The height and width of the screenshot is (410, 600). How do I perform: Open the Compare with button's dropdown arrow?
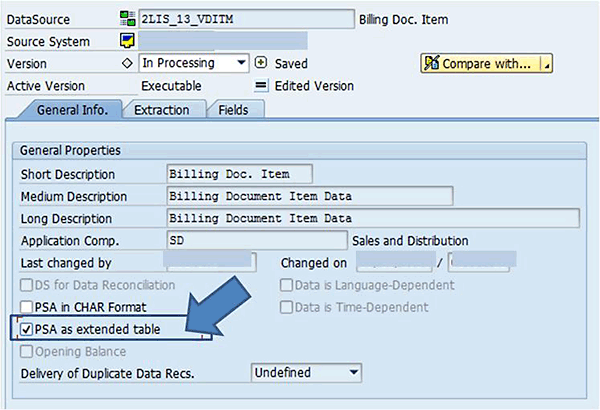click(x=547, y=64)
